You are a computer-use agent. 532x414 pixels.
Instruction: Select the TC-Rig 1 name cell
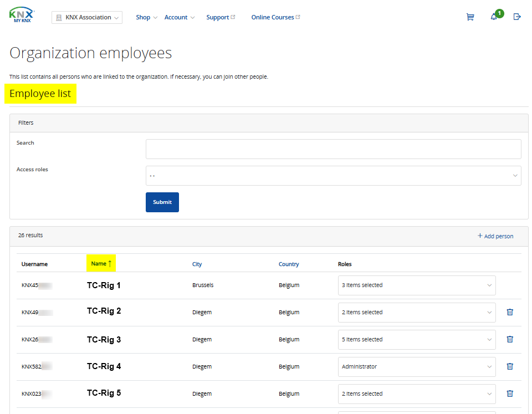coord(104,285)
